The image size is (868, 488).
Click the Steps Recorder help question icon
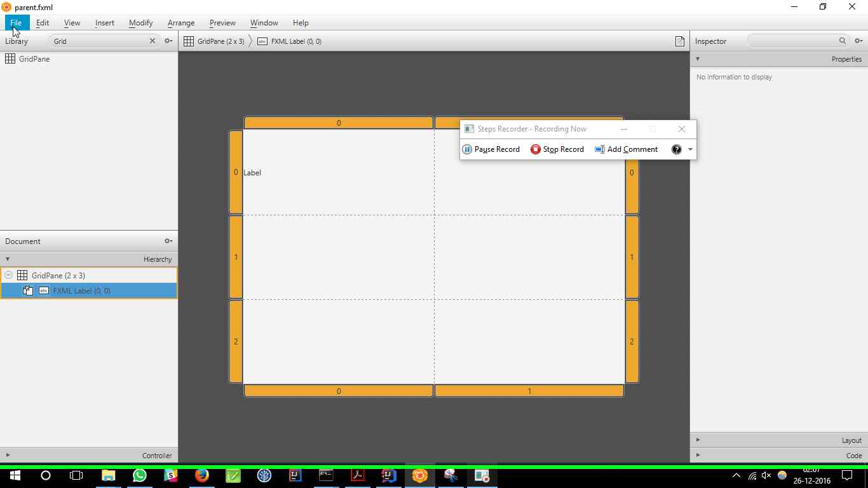(677, 149)
